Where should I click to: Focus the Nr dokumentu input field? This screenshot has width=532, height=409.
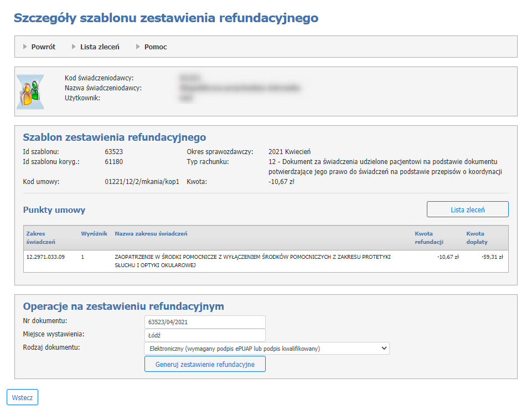[x=204, y=322]
